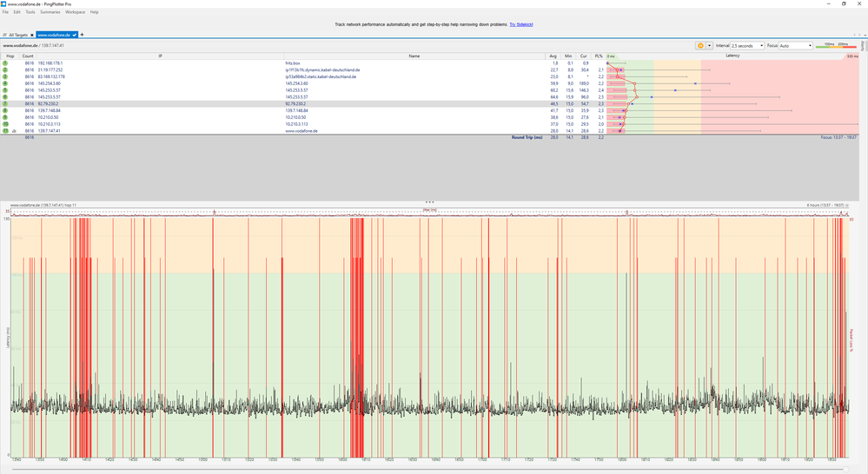
Task: Switch to the www.vodafone.de tab
Action: [56, 35]
